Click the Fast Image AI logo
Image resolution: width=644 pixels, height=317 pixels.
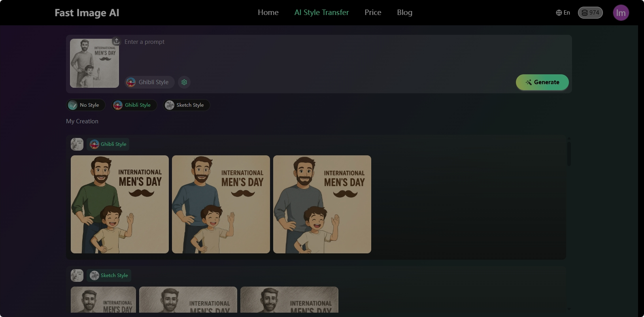[87, 13]
